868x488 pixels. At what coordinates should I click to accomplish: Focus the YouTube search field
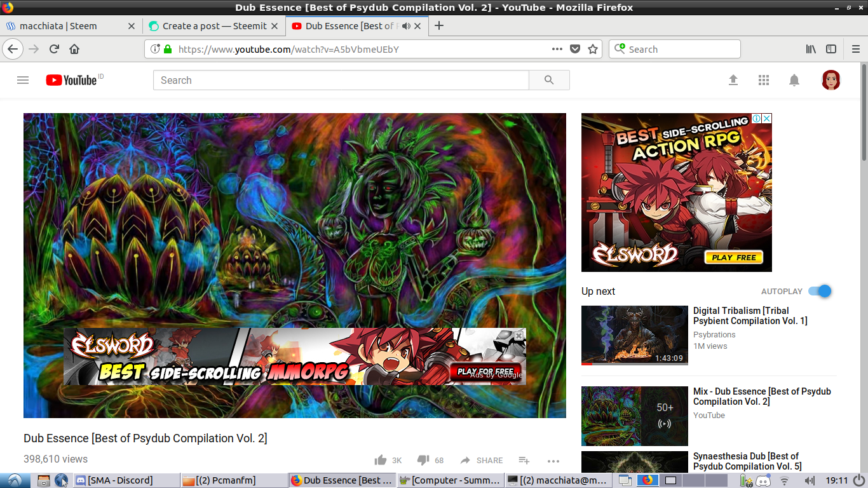341,80
